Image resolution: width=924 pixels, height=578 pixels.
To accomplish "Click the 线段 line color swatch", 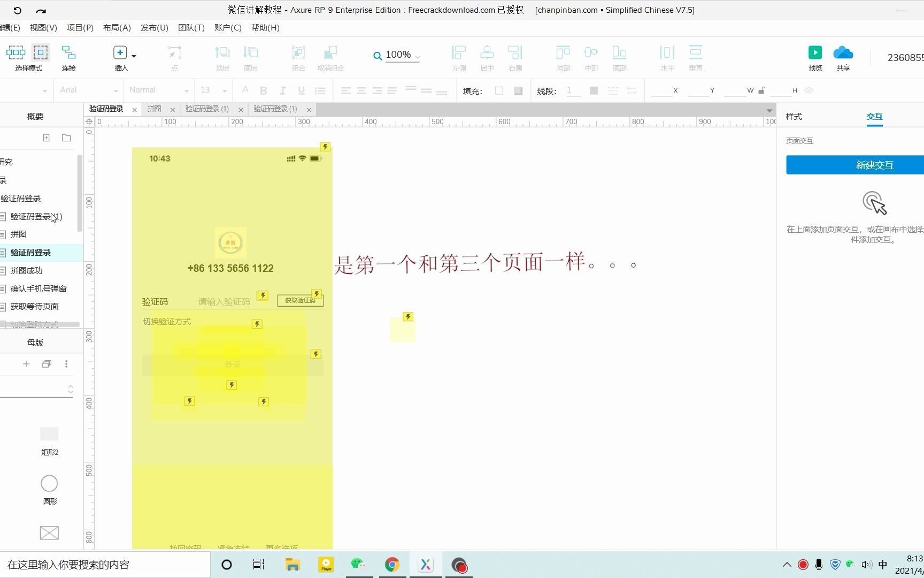I will (x=594, y=90).
